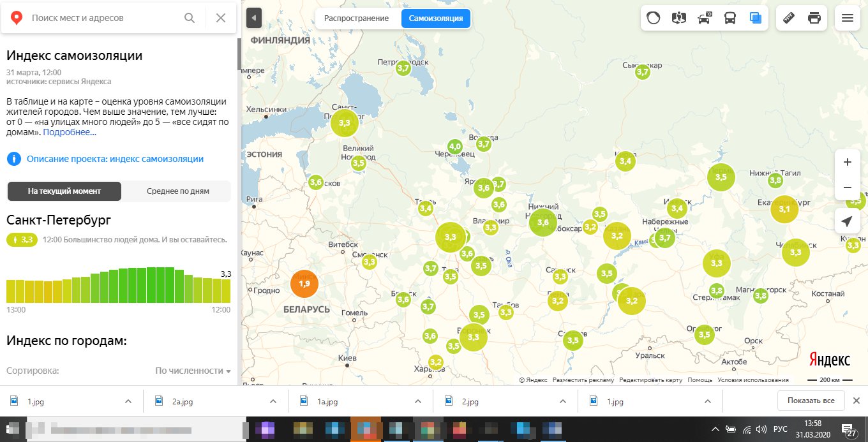Click the info icon beside project description
Screen dimensions: 868x442
click(x=13, y=159)
